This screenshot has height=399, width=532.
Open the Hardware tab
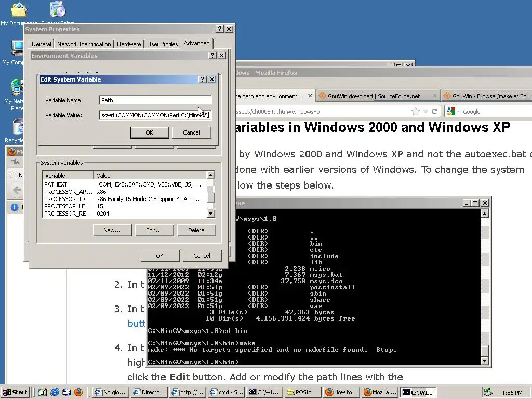(129, 44)
